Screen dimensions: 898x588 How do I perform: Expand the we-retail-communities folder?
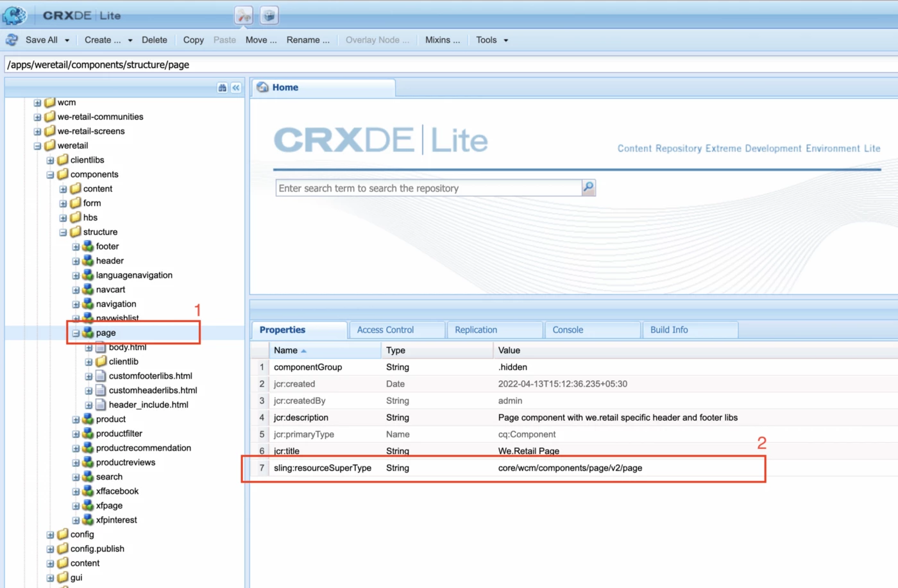(37, 117)
